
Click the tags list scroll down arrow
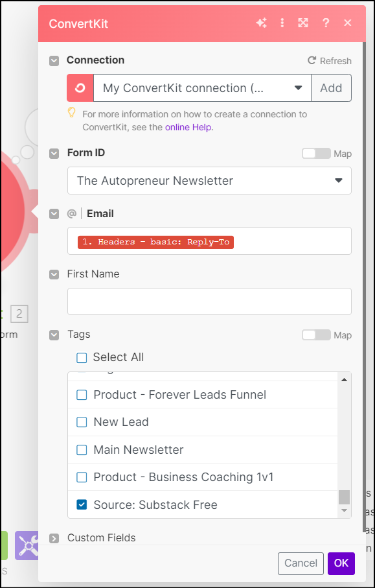(x=345, y=511)
